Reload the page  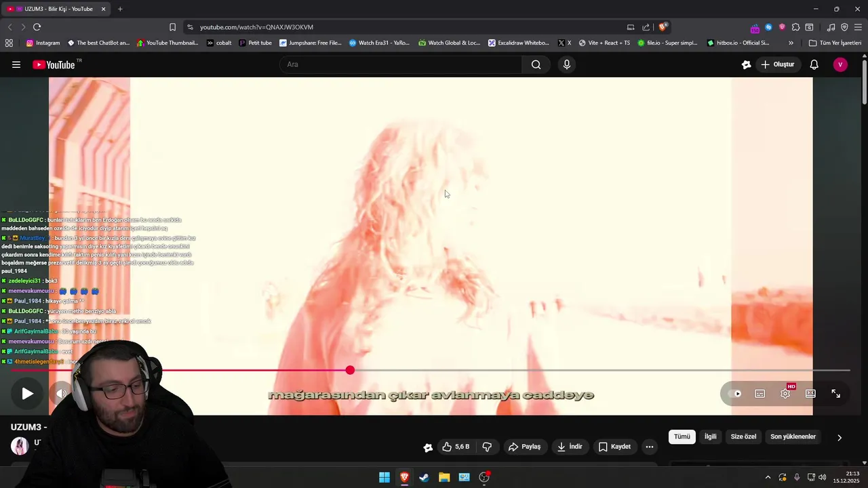coord(37,27)
